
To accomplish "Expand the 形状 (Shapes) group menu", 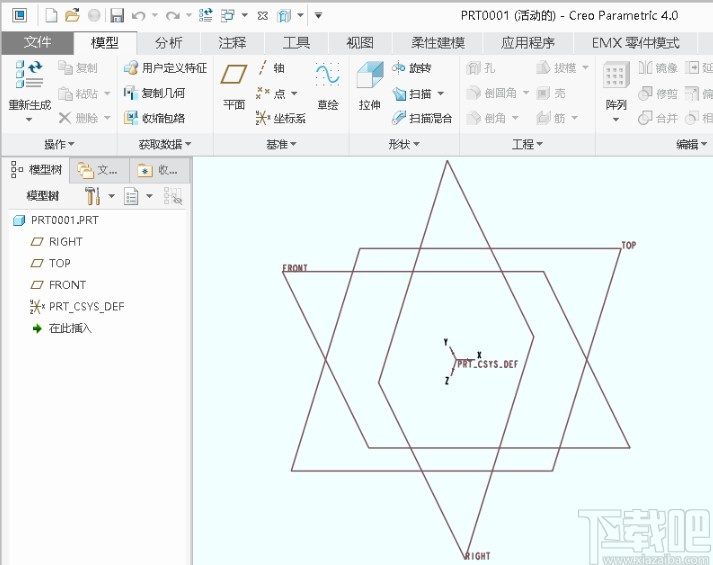I will [404, 145].
